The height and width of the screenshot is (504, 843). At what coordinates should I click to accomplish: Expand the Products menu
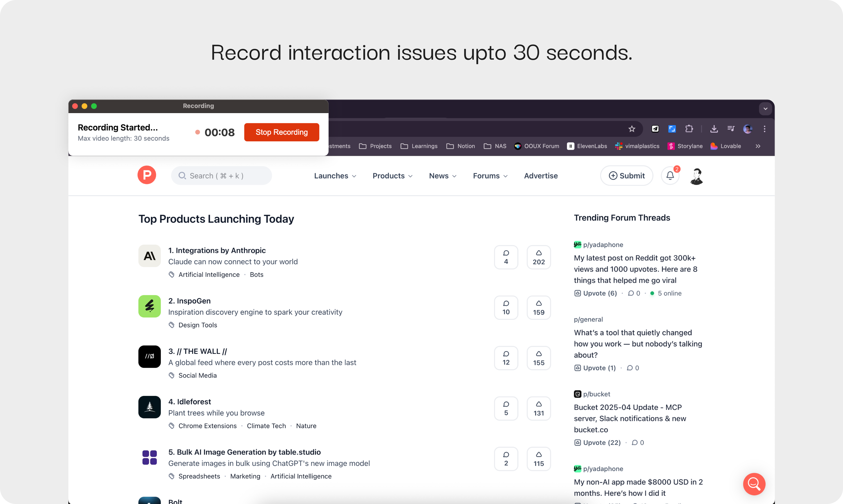click(393, 176)
